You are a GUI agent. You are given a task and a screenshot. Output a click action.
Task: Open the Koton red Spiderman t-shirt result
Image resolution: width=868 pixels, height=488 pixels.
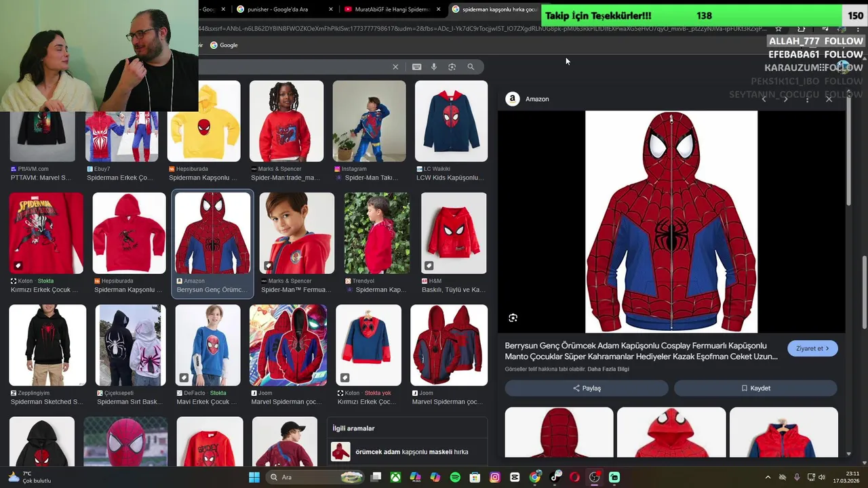[x=46, y=233]
